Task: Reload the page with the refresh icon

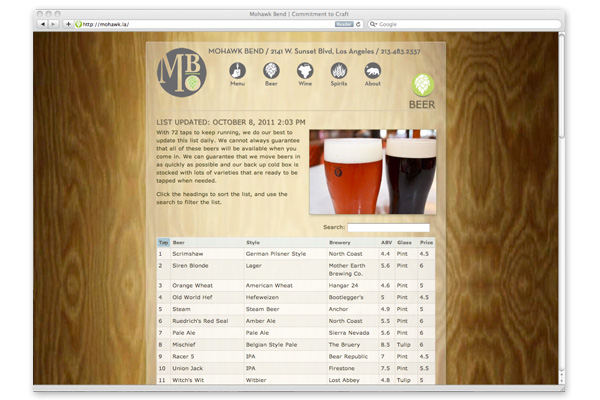Action: tap(358, 24)
